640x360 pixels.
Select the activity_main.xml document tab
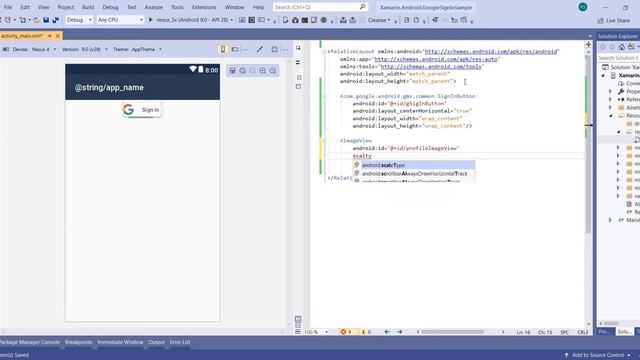tap(22, 36)
